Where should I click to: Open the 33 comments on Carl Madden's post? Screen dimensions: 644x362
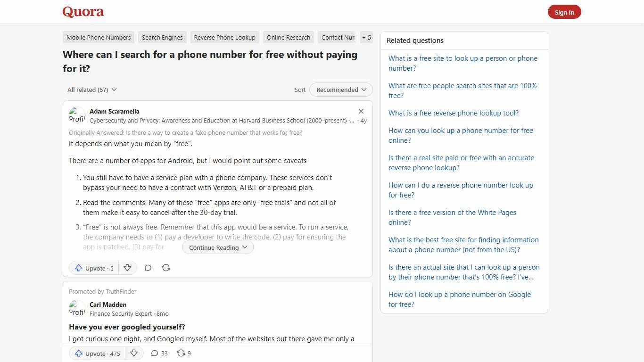[x=159, y=353]
